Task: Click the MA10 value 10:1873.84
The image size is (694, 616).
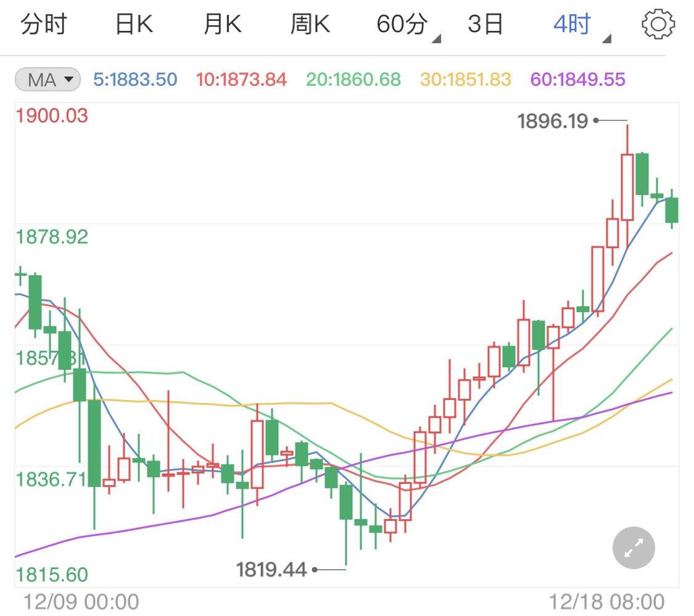Action: click(x=241, y=80)
